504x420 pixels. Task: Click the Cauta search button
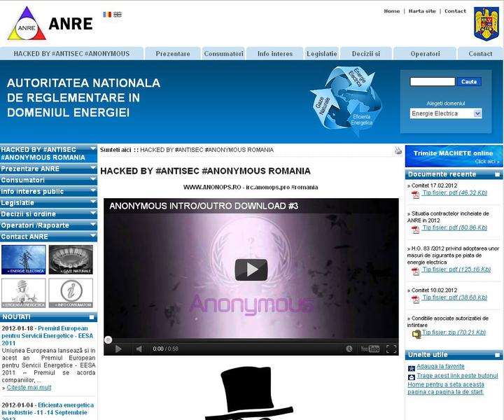(x=469, y=82)
